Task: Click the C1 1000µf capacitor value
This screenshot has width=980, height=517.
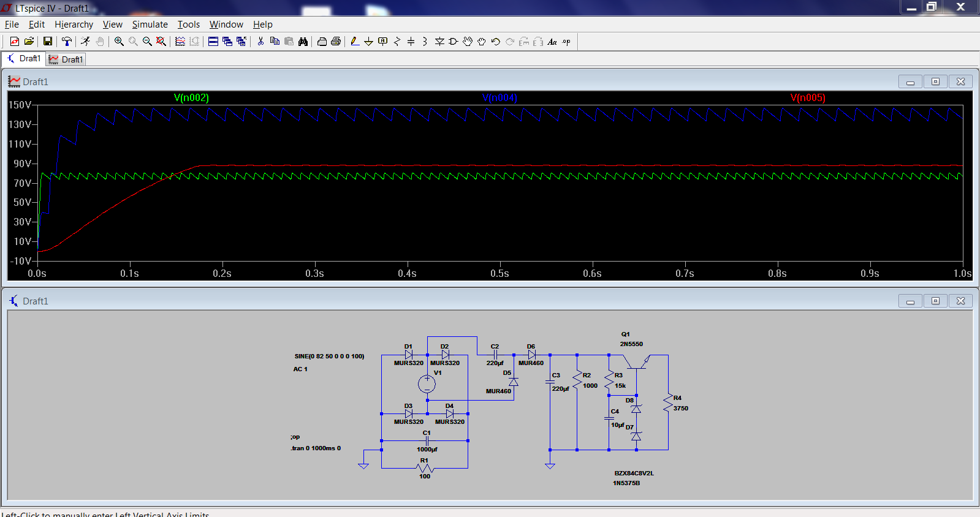Action: [427, 449]
